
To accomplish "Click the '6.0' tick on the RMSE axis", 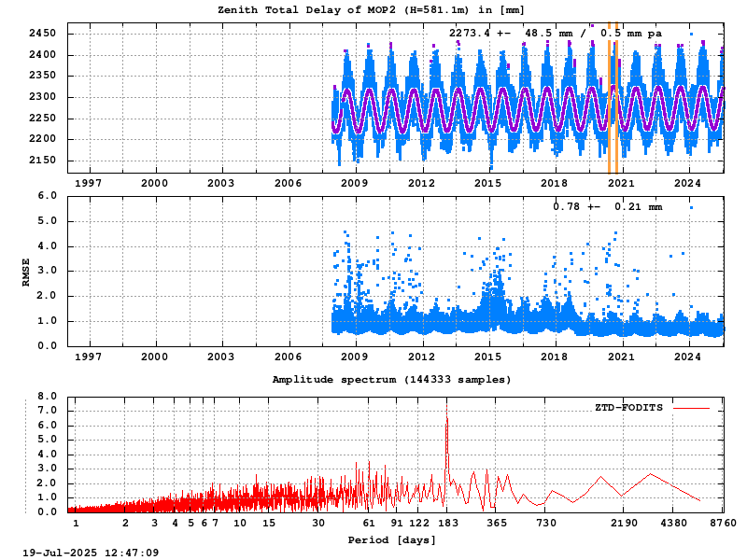I will point(48,196).
